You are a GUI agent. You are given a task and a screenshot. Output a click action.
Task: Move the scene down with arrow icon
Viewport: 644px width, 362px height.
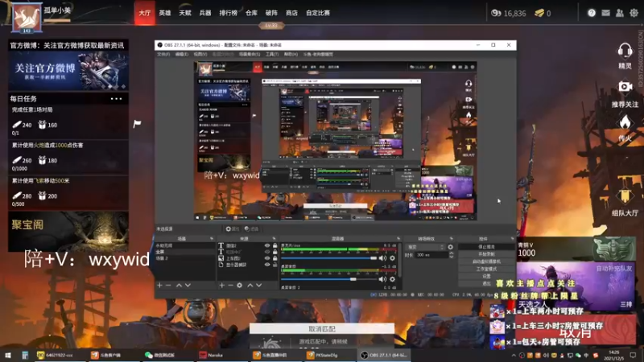click(x=188, y=286)
